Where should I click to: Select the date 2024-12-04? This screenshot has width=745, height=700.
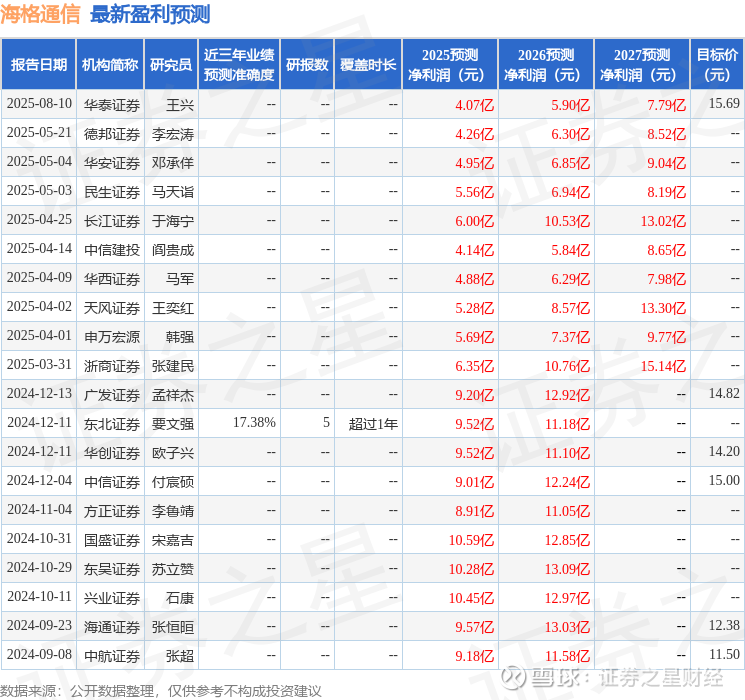39,480
